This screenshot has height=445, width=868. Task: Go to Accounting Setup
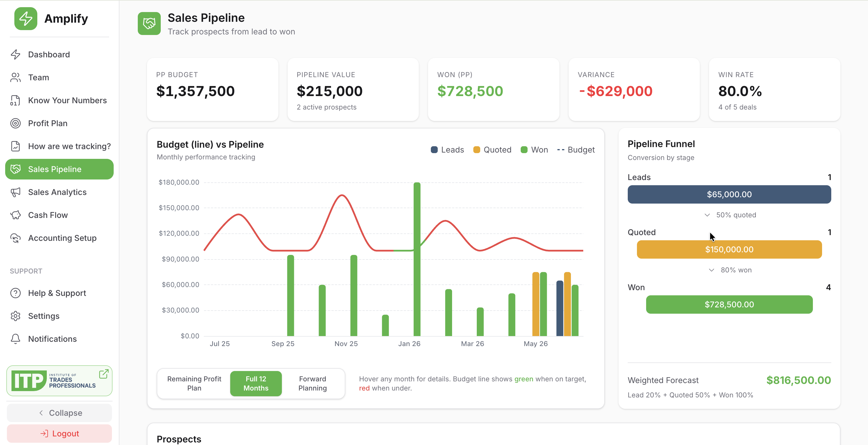tap(59, 238)
